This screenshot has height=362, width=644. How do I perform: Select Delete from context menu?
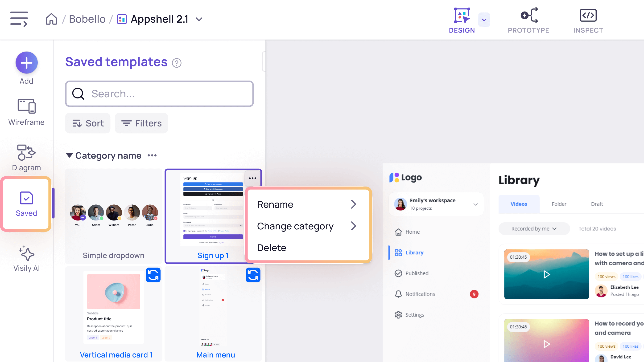click(272, 247)
